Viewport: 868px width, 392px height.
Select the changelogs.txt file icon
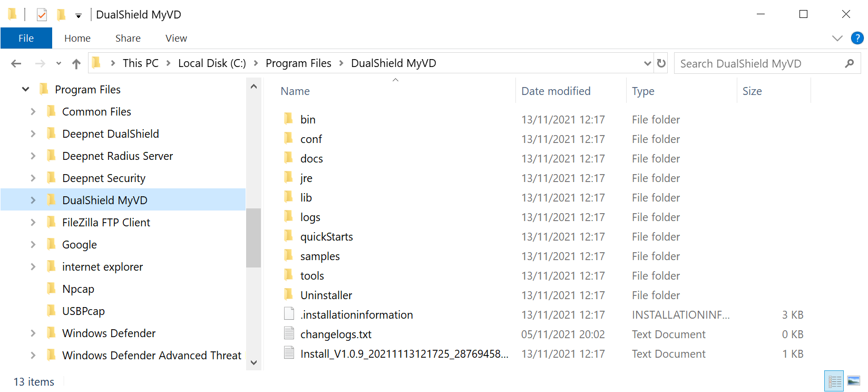[289, 334]
